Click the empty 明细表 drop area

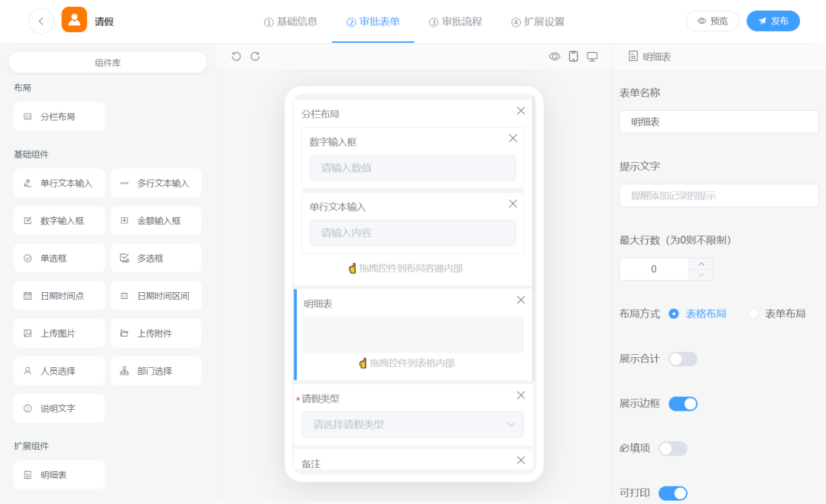point(414,334)
